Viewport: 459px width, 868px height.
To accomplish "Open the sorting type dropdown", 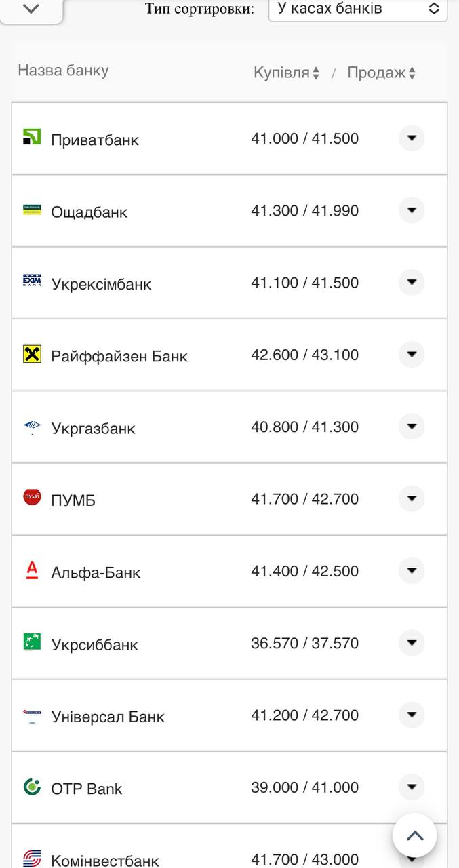I will coord(358,9).
